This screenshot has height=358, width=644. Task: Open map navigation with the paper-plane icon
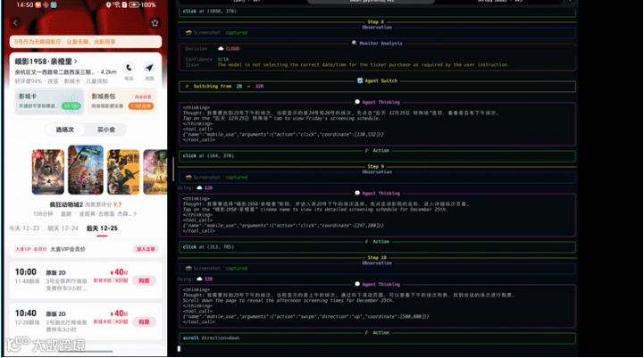click(149, 68)
